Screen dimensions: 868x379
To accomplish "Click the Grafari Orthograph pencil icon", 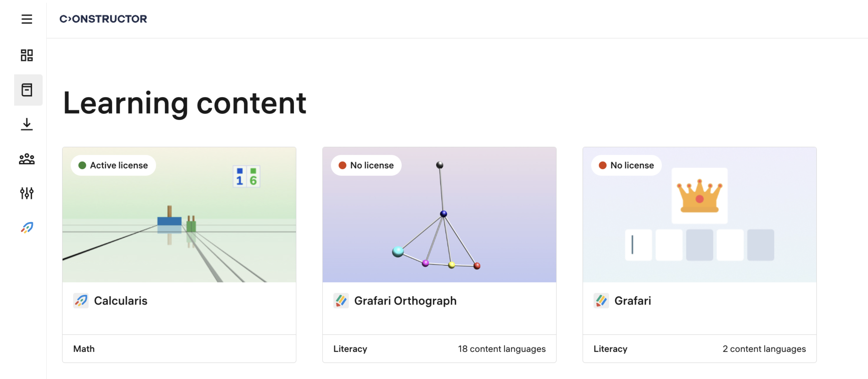I will (341, 300).
